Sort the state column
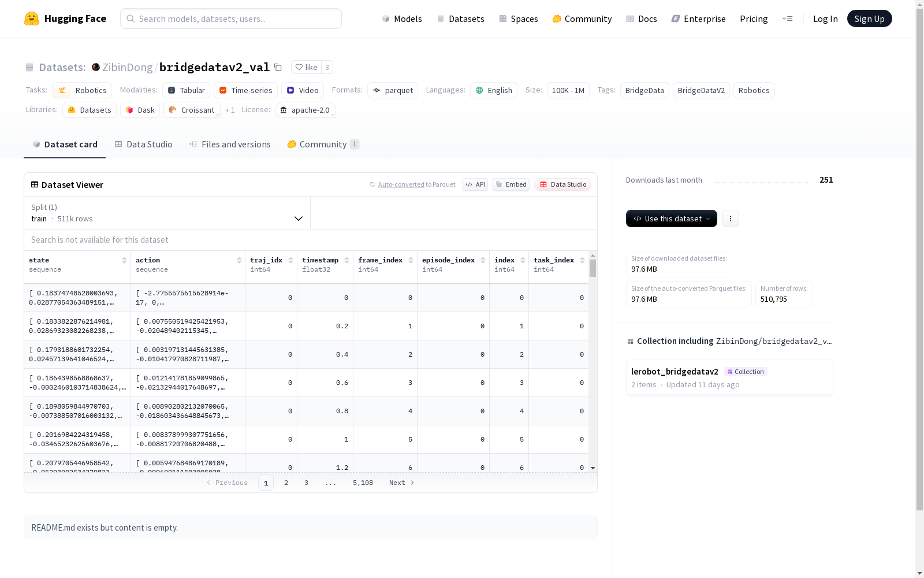Image resolution: width=924 pixels, height=578 pixels. click(124, 260)
